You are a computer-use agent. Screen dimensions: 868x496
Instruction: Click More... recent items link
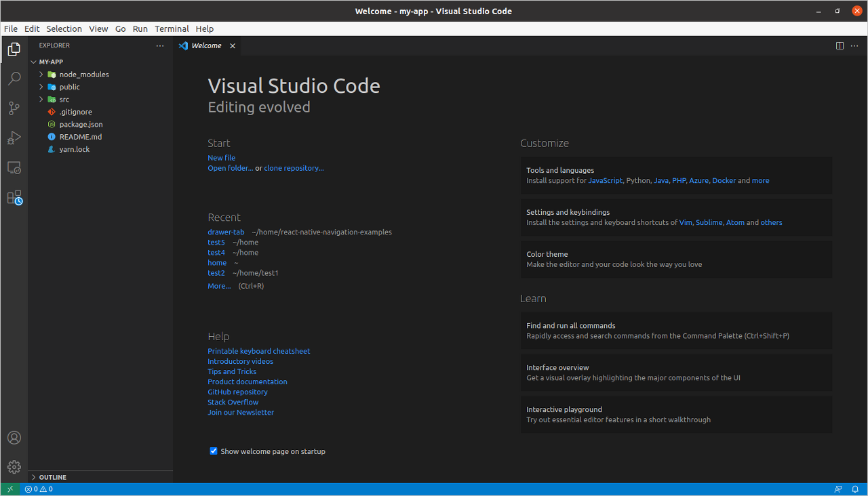click(x=219, y=286)
